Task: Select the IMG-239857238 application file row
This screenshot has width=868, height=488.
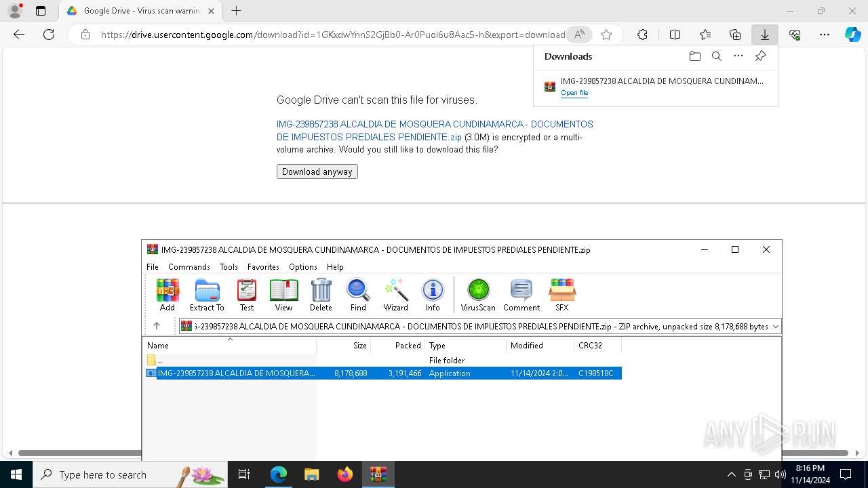Action: (383, 373)
